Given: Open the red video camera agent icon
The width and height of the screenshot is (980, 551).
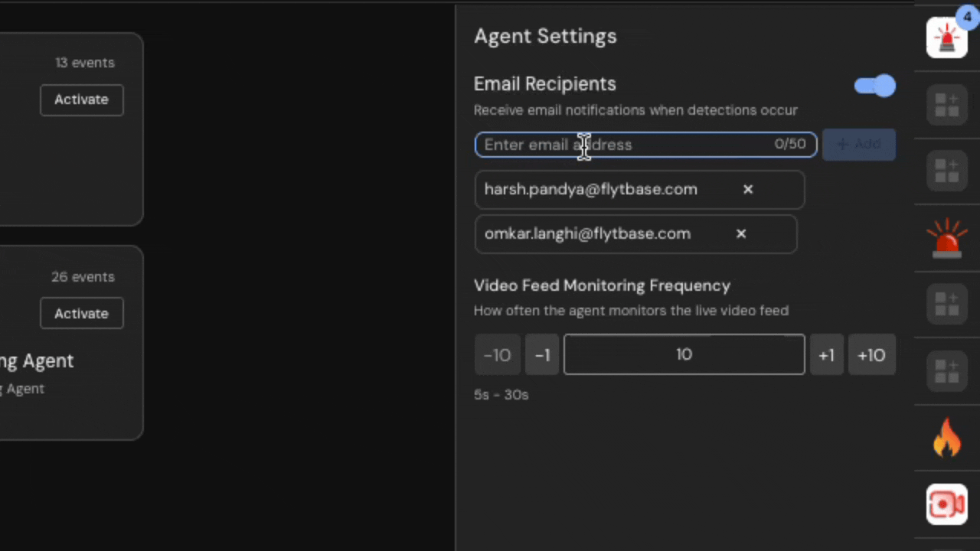Looking at the screenshot, I should point(947,504).
